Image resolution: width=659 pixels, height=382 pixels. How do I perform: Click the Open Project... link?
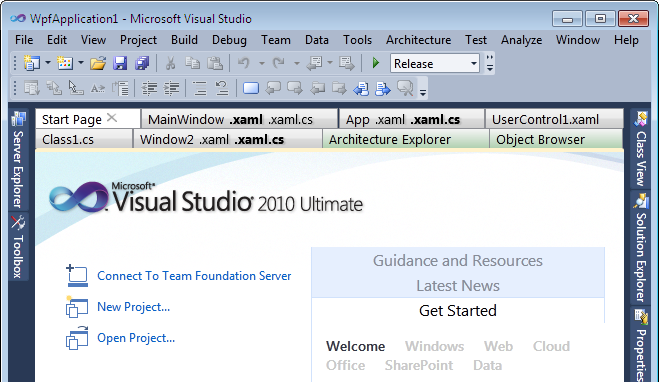(136, 338)
